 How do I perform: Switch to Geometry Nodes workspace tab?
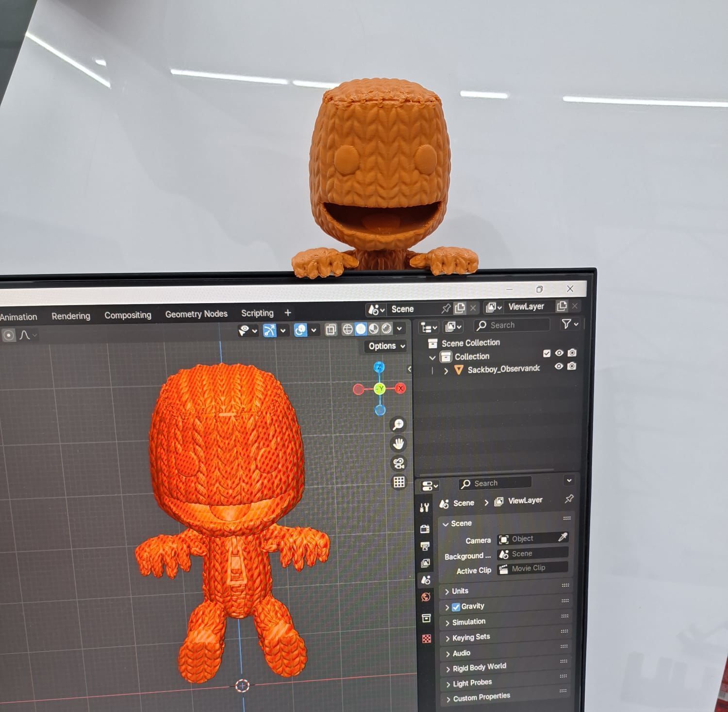point(196,314)
